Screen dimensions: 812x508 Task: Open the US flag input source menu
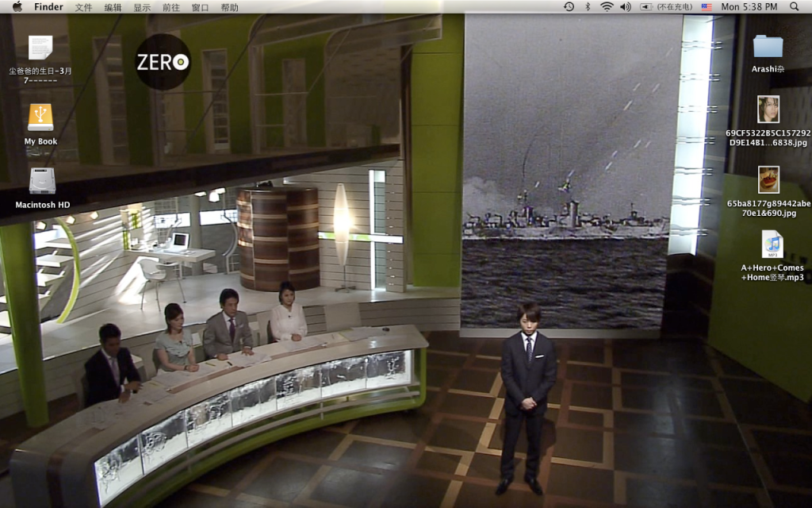point(707,6)
